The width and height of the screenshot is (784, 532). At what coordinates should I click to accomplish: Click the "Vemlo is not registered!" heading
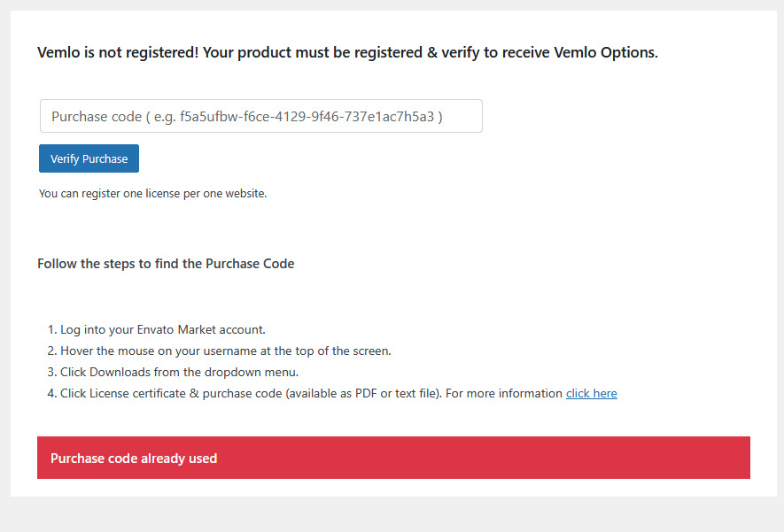[118, 52]
